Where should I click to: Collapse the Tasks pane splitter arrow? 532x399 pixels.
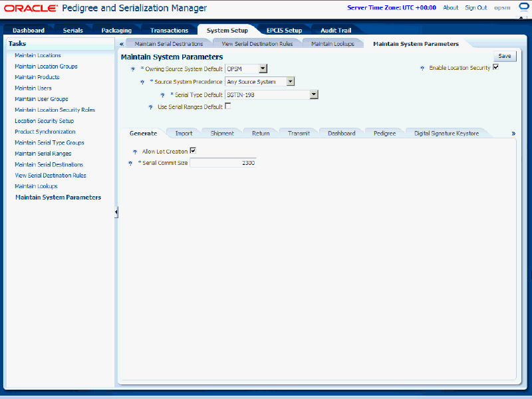point(116,212)
